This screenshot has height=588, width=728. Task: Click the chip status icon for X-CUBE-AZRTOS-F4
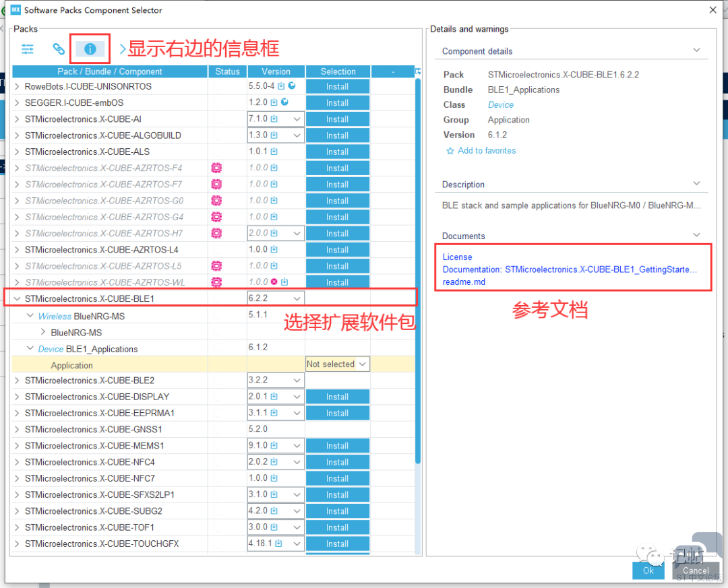216,168
